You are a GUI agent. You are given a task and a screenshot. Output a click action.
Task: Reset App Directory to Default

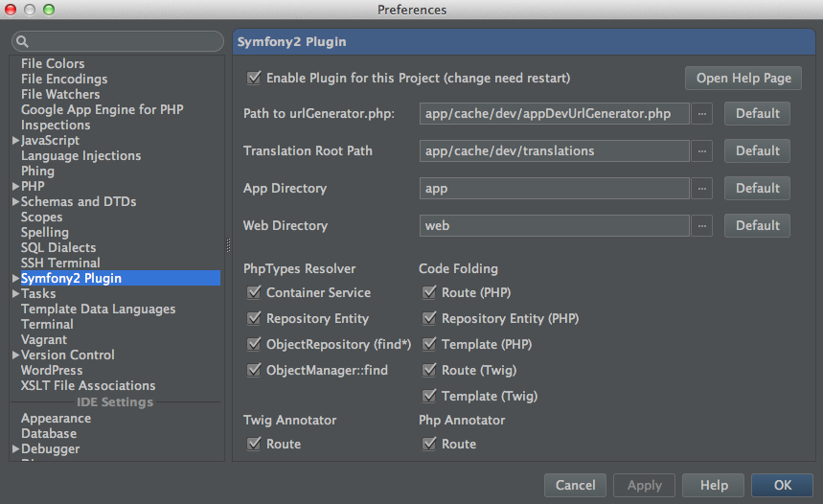click(758, 189)
